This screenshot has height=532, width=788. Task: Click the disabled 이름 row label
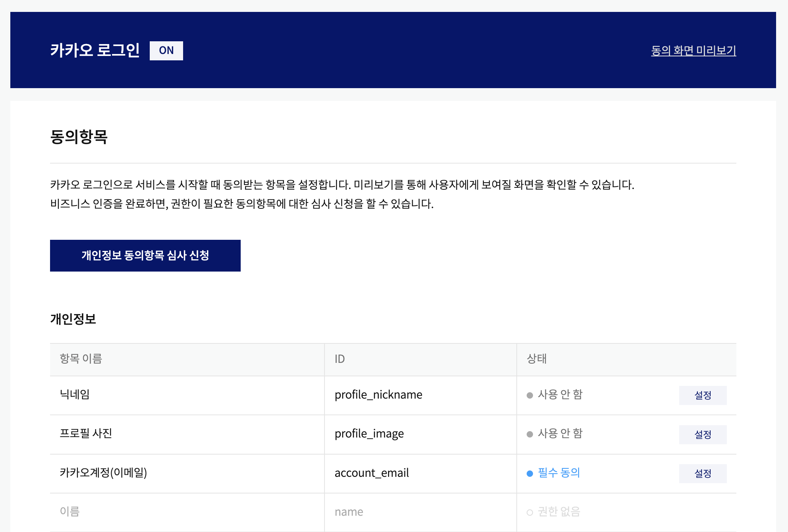tap(70, 511)
